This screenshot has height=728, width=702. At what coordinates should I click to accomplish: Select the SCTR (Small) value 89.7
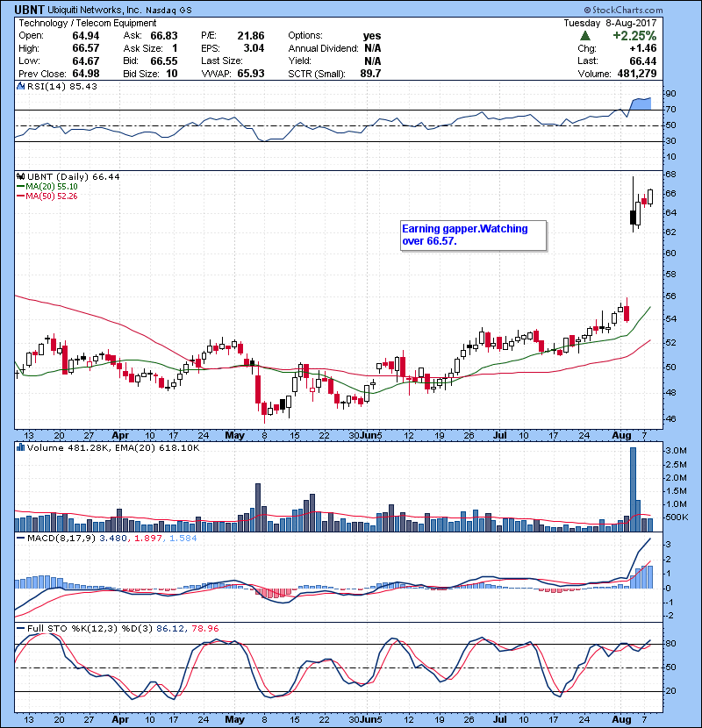(370, 74)
